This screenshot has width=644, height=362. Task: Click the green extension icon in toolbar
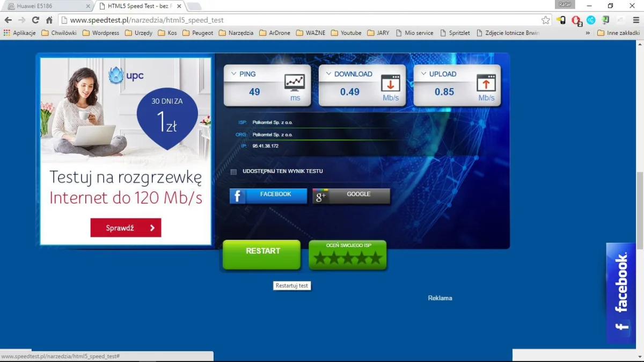[605, 20]
